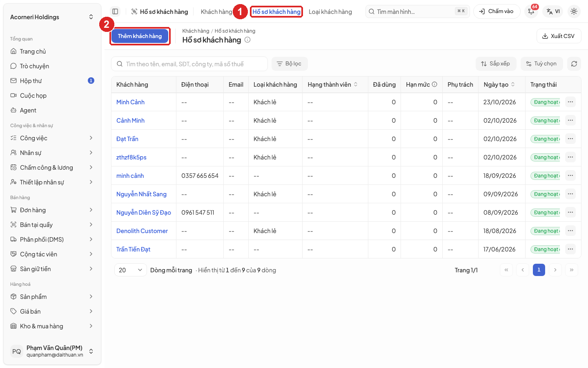This screenshot has width=588, height=368.
Task: Jump to the first page arrow
Action: coord(506,270)
